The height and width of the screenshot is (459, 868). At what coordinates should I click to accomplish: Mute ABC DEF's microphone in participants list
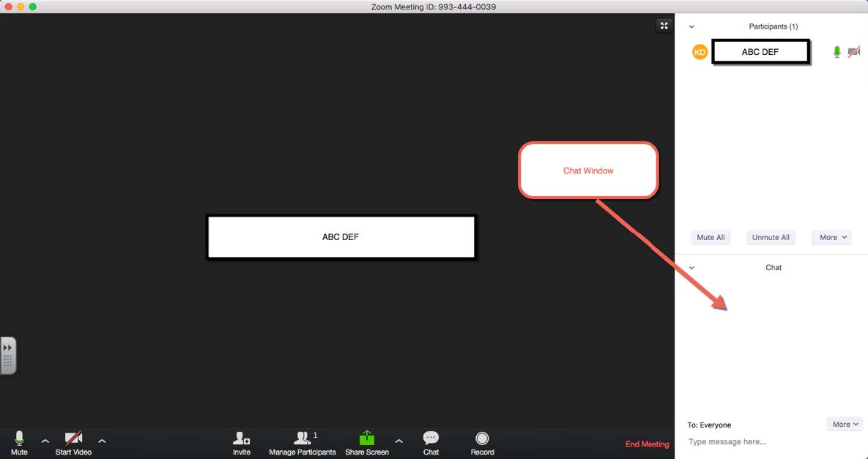tap(836, 51)
